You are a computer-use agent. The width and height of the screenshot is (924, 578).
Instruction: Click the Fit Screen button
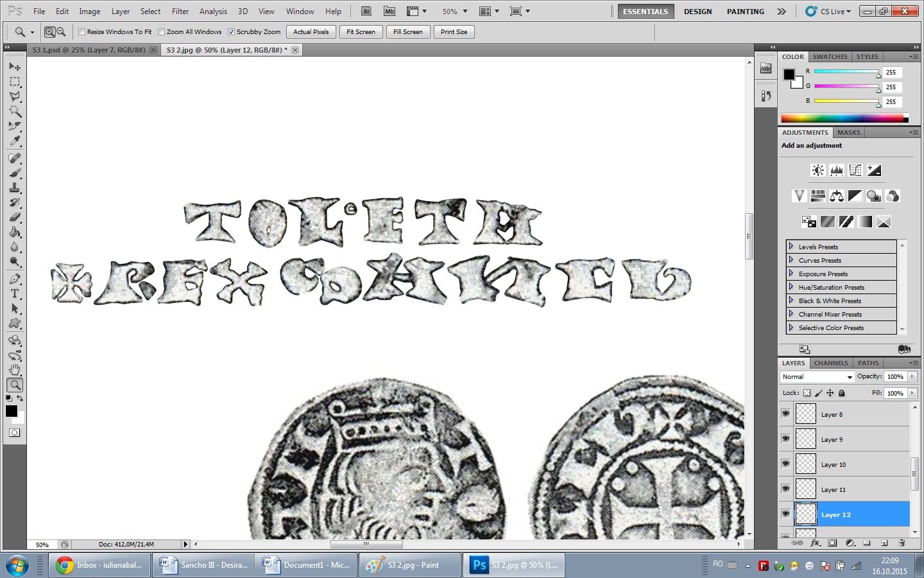point(361,32)
